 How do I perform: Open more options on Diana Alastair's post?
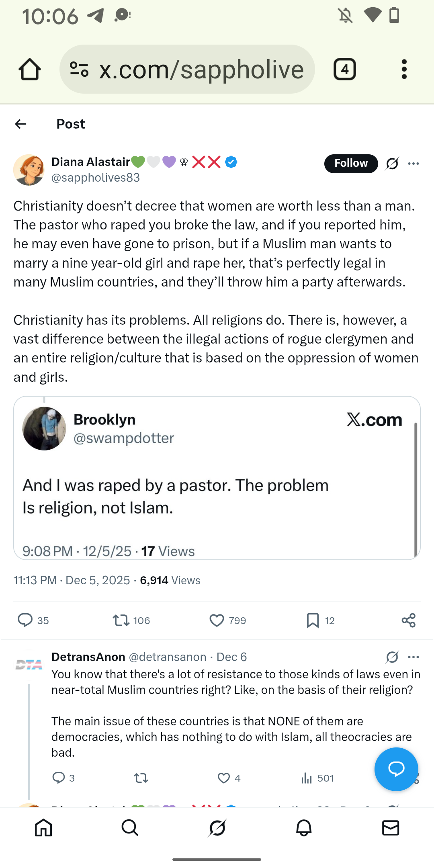click(413, 164)
